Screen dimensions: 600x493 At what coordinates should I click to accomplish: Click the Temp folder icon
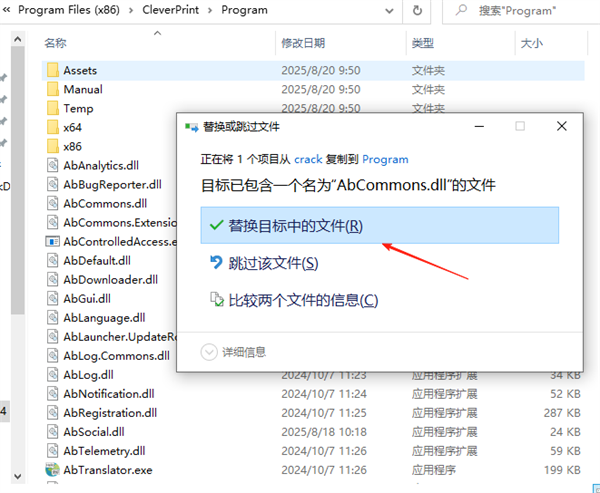coord(52,108)
